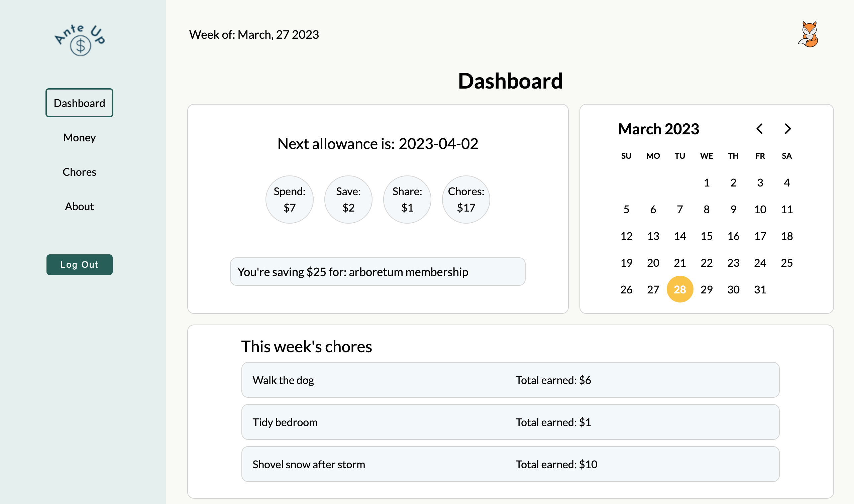854x504 pixels.
Task: Click 'This week's chores' heading
Action: click(x=306, y=346)
